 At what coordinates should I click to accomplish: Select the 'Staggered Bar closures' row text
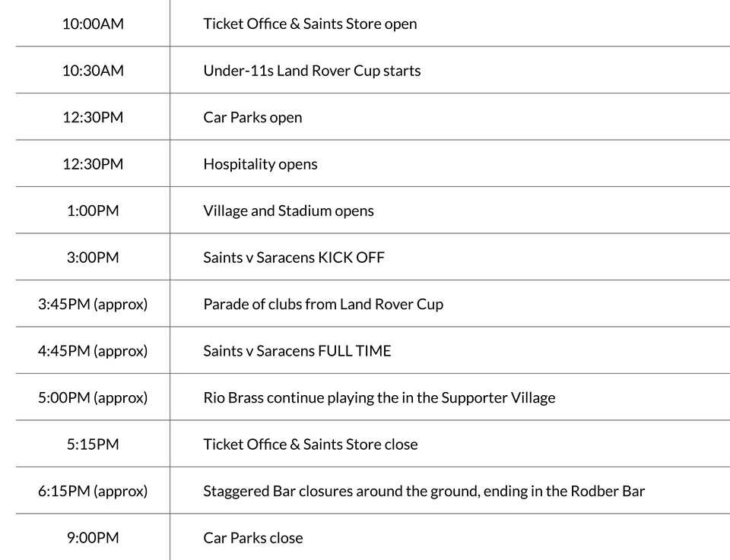[424, 491]
